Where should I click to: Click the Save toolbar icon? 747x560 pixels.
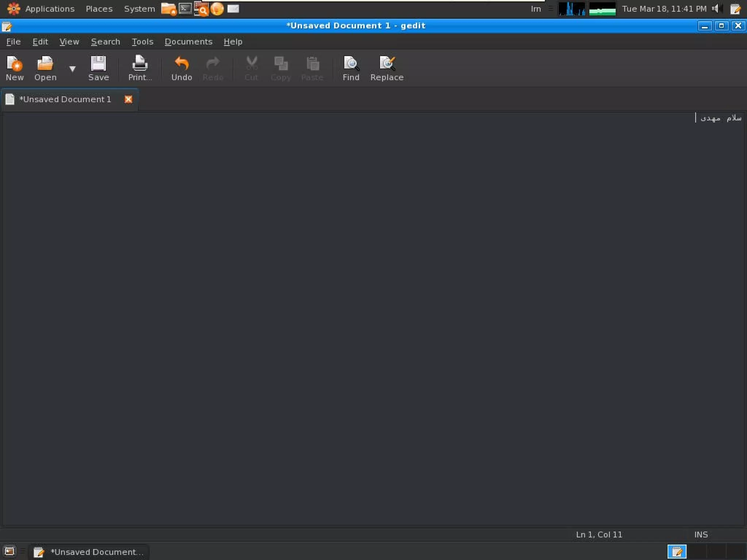point(98,68)
